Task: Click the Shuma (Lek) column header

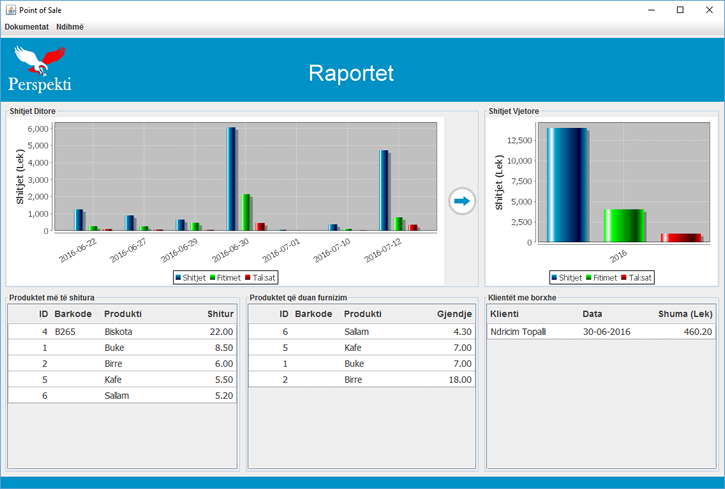Action: coord(685,314)
